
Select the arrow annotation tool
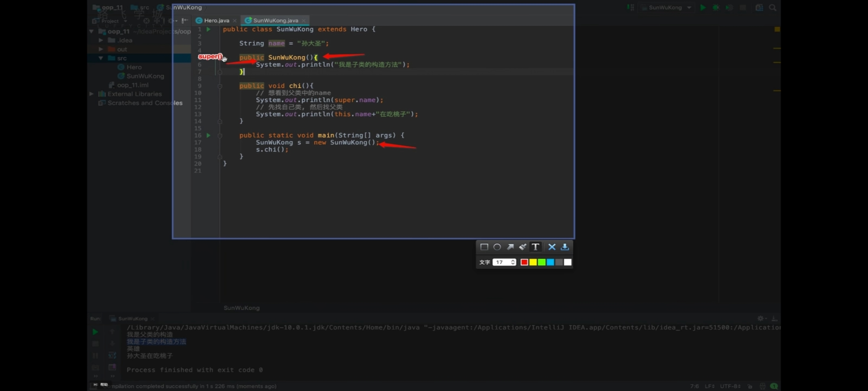(510, 247)
